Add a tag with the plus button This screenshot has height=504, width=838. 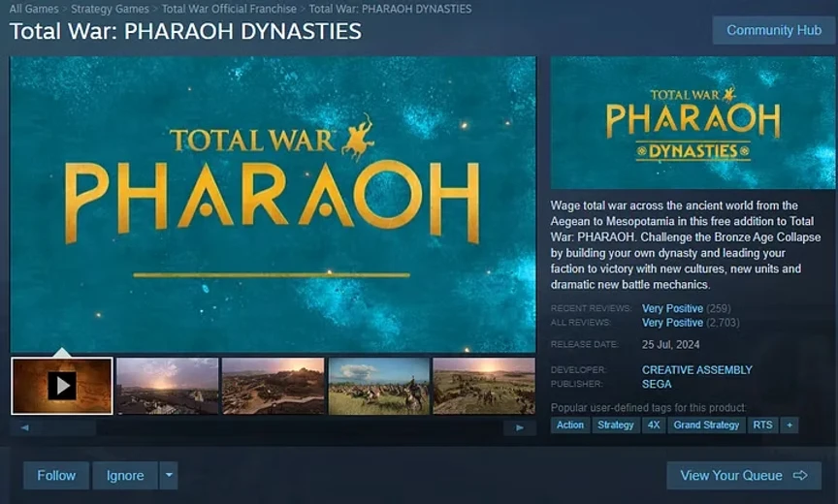(790, 425)
